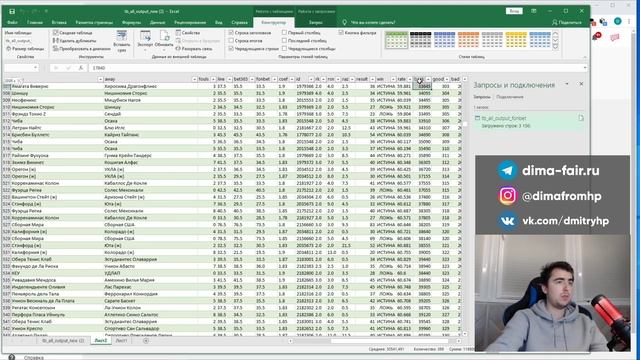The height and width of the screenshot is (360, 640).
Task: Apply the yellow table style swatch
Action: (x=516, y=40)
